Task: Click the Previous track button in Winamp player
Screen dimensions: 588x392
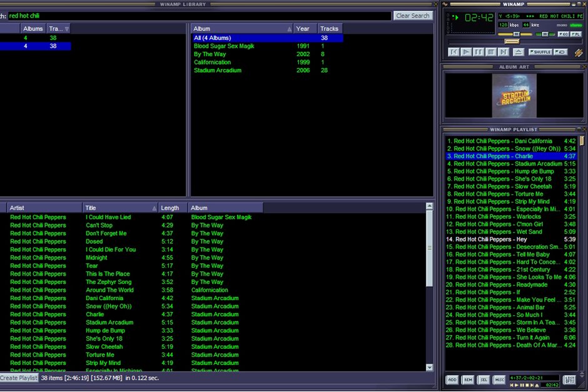Action: [x=454, y=52]
